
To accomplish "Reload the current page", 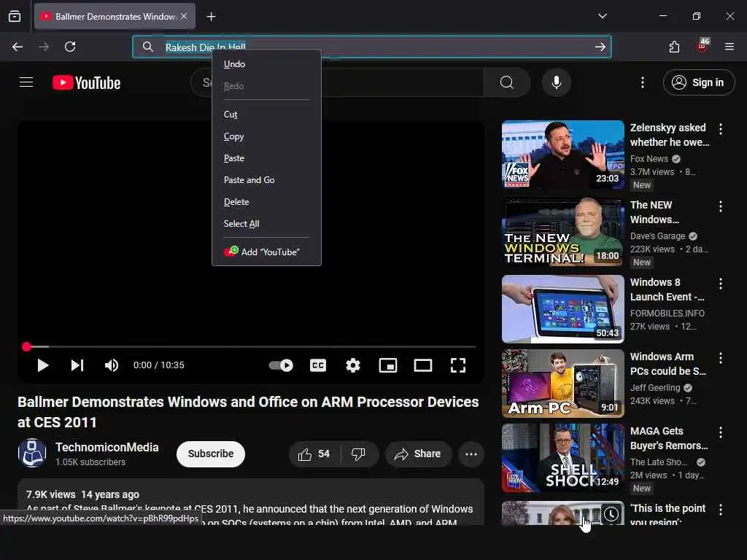I will click(70, 47).
